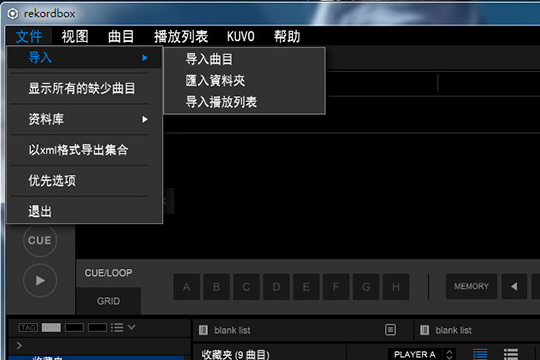
Task: Start playback with the play button
Action: [x=40, y=280]
